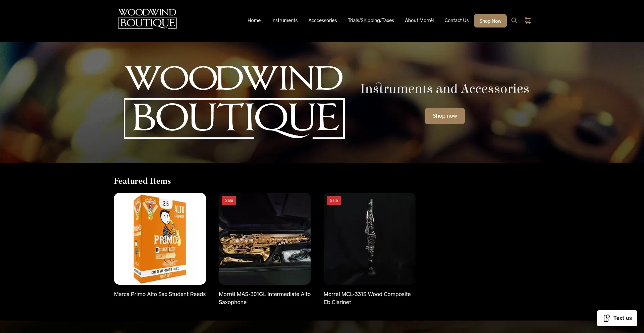Click the Shop now hero button

click(x=445, y=116)
